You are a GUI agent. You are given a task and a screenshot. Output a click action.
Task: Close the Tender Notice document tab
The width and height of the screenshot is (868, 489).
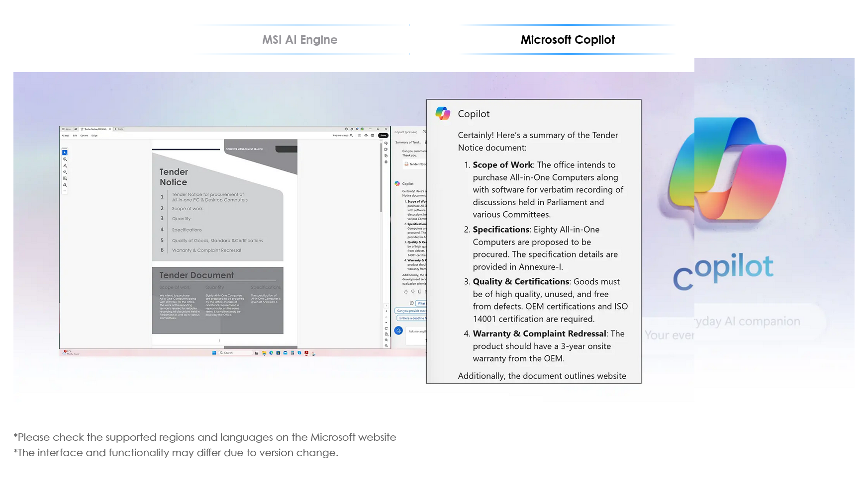(x=110, y=129)
